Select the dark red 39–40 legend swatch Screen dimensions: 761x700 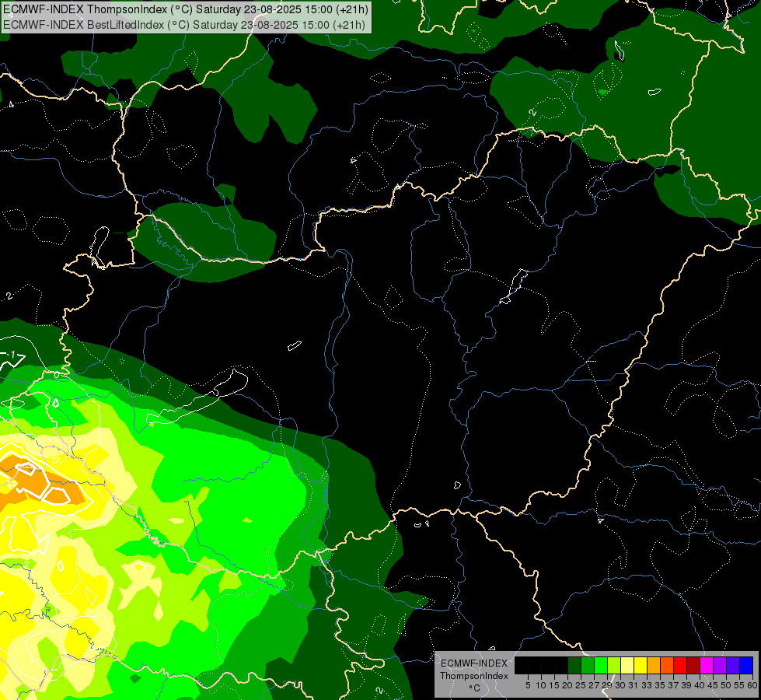[693, 665]
